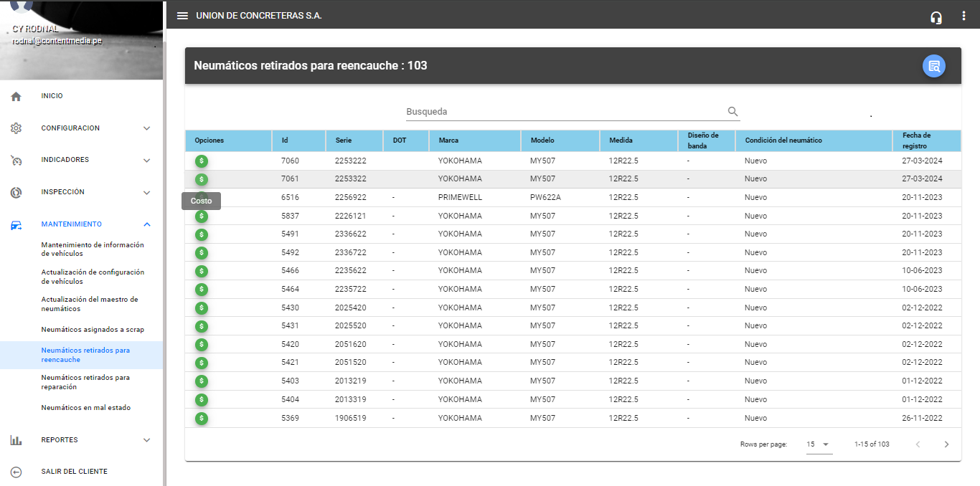980x486 pixels.
Task: Open Neumáticos asignados a scrap
Action: (x=93, y=330)
